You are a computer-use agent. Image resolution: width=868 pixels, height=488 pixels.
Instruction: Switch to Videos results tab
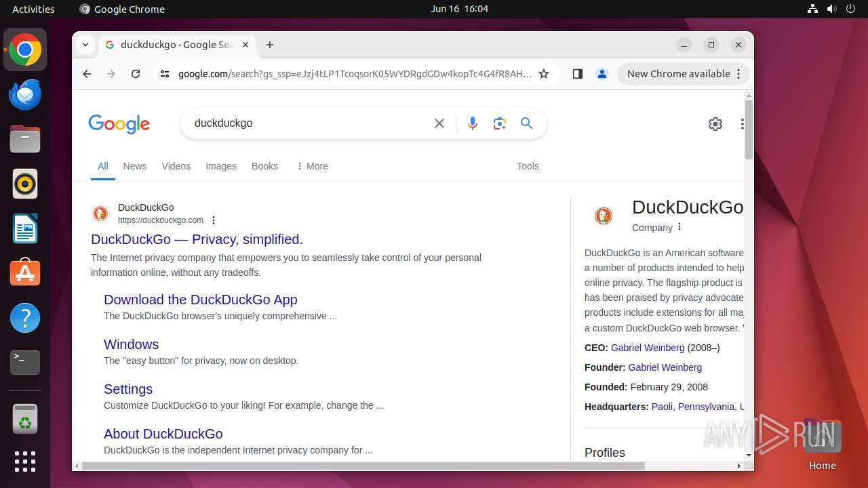[x=176, y=166]
